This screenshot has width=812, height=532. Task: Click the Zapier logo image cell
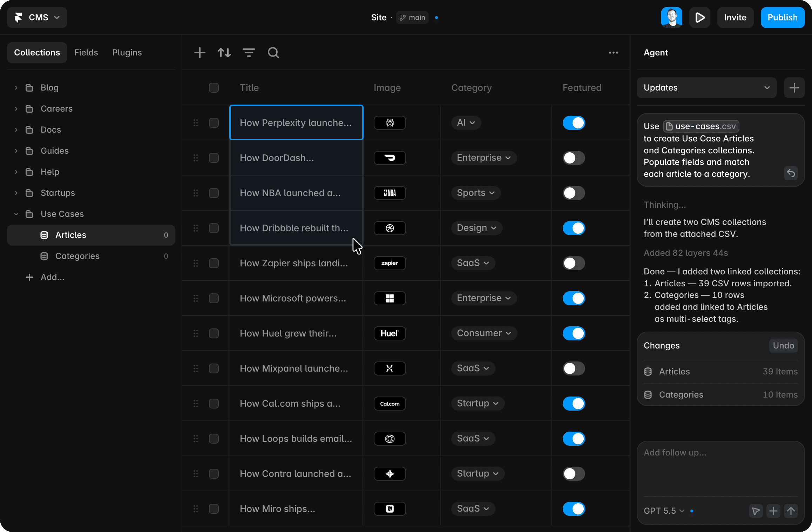(390, 263)
